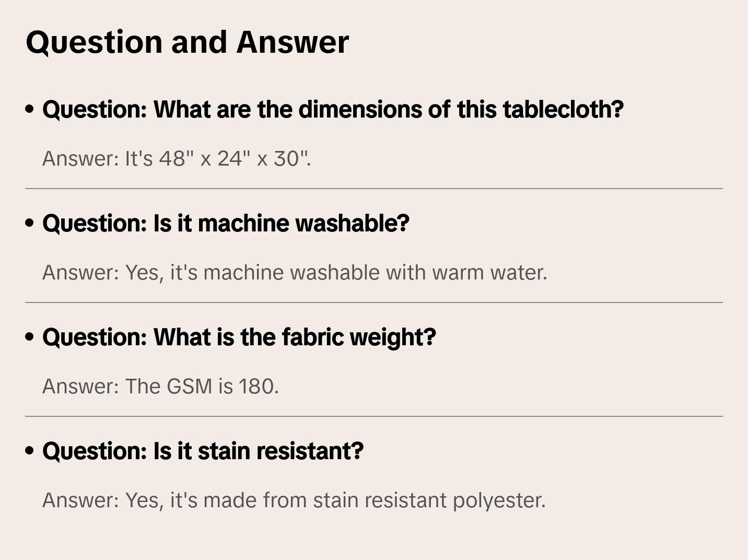The width and height of the screenshot is (748, 560).
Task: Click the bullet before the dimensions question
Action: pos(30,110)
